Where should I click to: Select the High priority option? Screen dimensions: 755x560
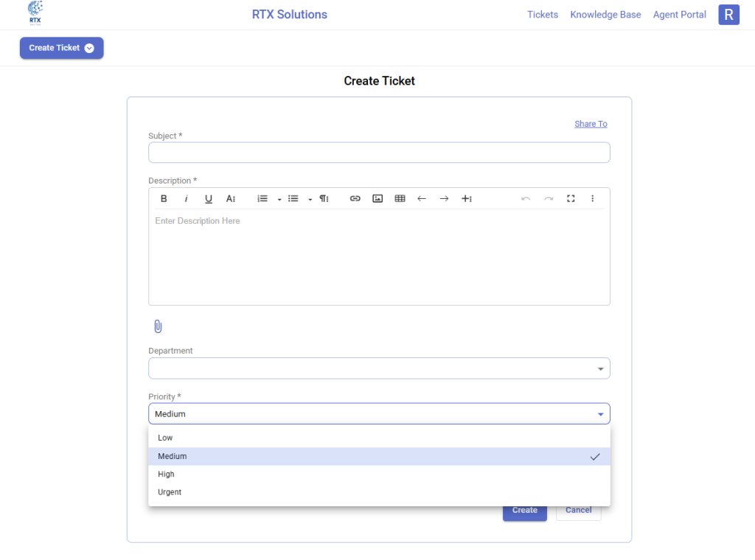pos(379,474)
